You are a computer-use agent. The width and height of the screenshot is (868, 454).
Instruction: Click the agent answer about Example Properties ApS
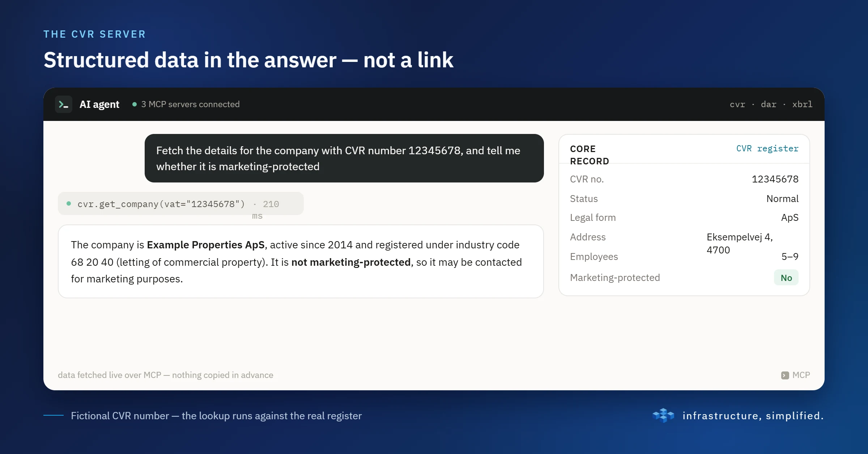(x=301, y=261)
